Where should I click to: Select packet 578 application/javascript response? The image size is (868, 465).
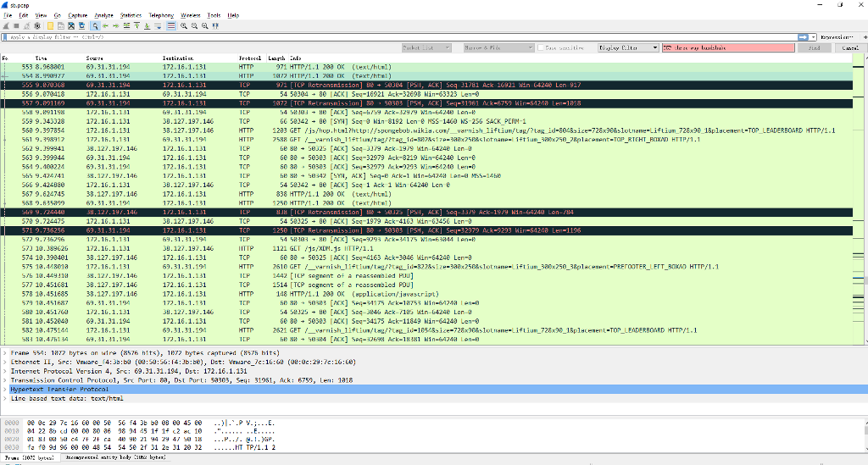(x=427, y=294)
